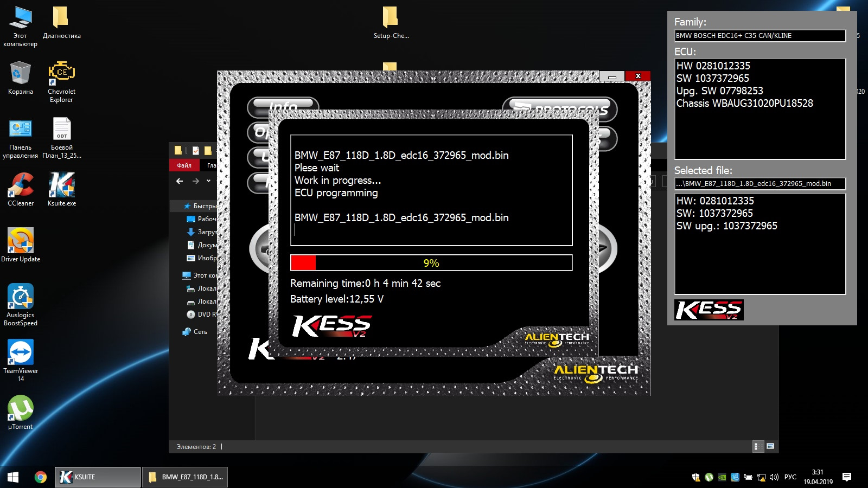The height and width of the screenshot is (488, 868).
Task: Switch Explorer to large icons view
Action: coord(770,446)
